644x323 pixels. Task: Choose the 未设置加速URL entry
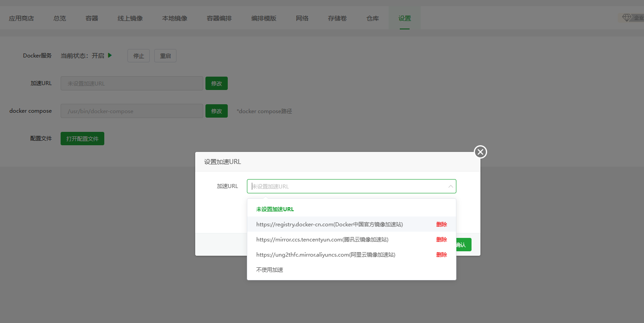point(275,209)
